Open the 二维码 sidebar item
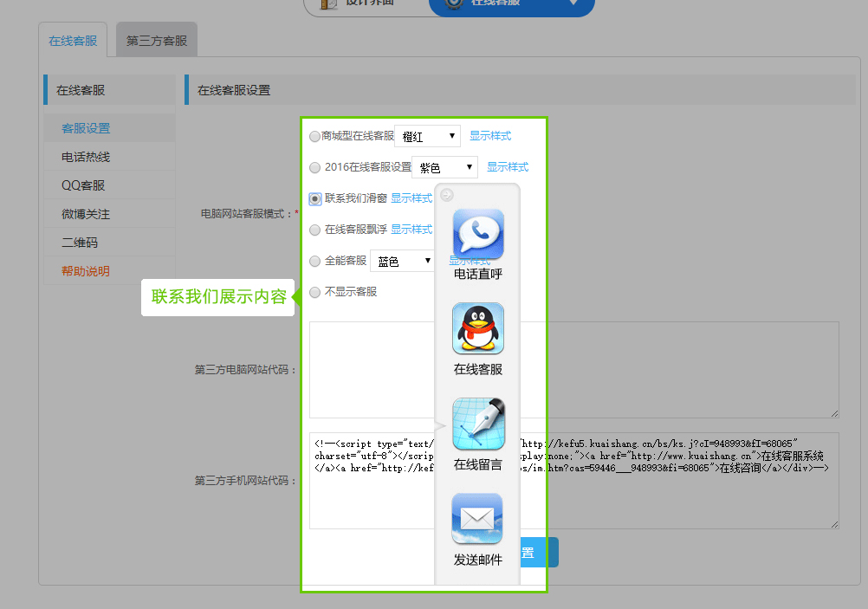The image size is (868, 609). (x=80, y=243)
